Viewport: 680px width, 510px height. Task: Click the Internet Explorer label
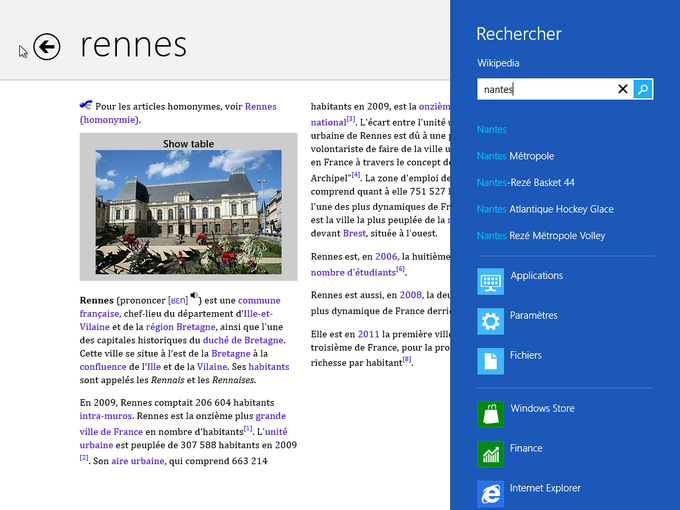[x=545, y=488]
